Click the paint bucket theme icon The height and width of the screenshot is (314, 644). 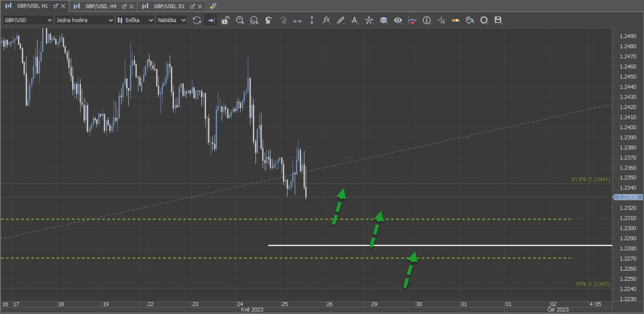pos(470,20)
